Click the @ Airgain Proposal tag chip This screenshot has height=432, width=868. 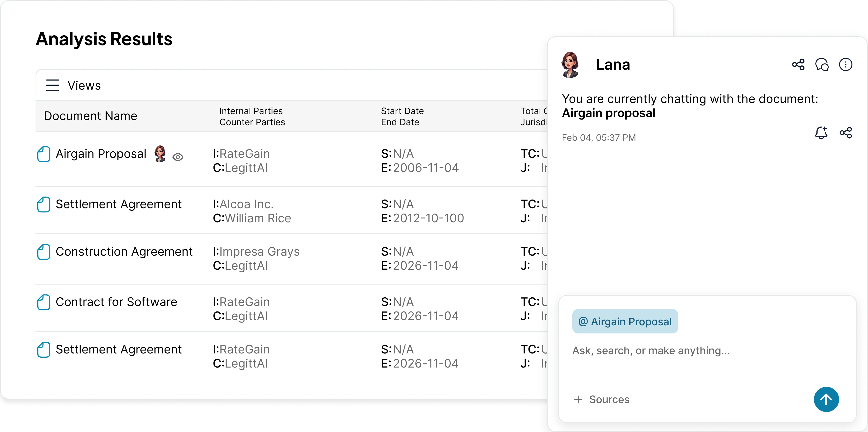tap(625, 321)
